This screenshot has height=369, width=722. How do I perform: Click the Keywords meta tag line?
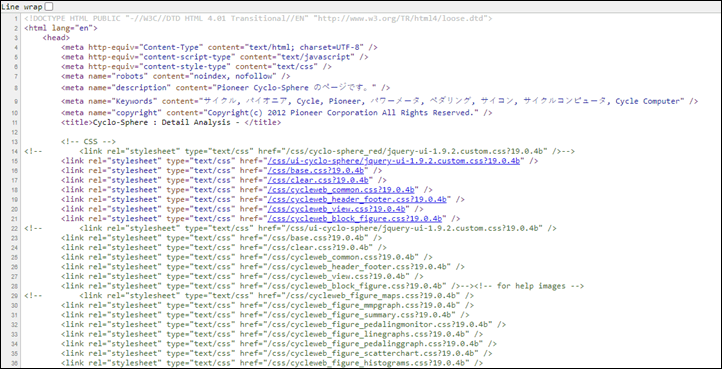point(379,101)
